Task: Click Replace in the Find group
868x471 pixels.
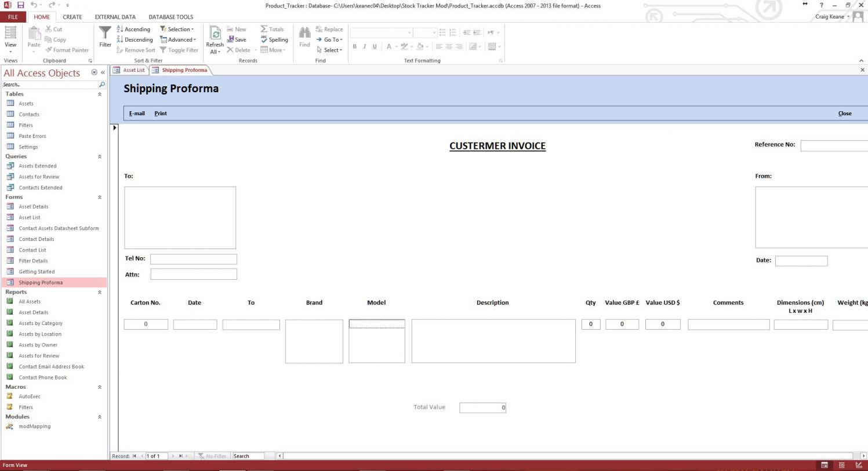Action: click(x=329, y=29)
